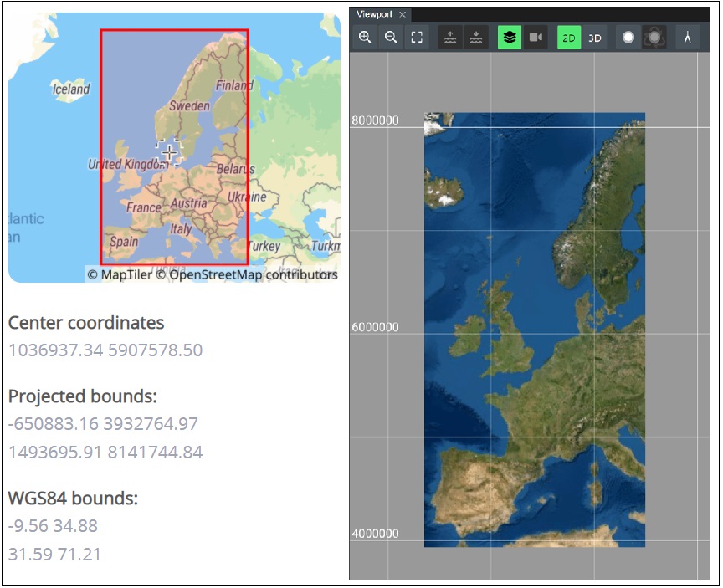The image size is (723, 588).
Task: Click the WGS84 bounds heading
Action: tap(74, 499)
